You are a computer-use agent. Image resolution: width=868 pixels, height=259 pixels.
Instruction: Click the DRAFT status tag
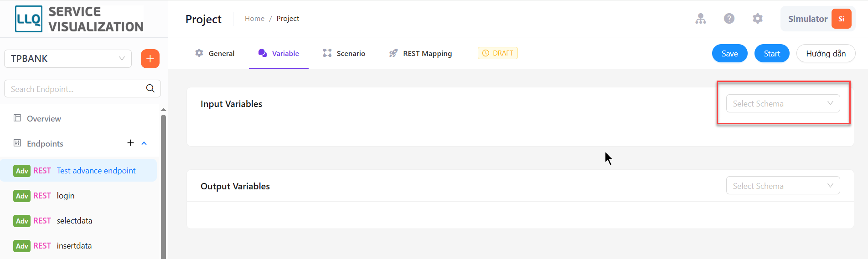pyautogui.click(x=497, y=53)
